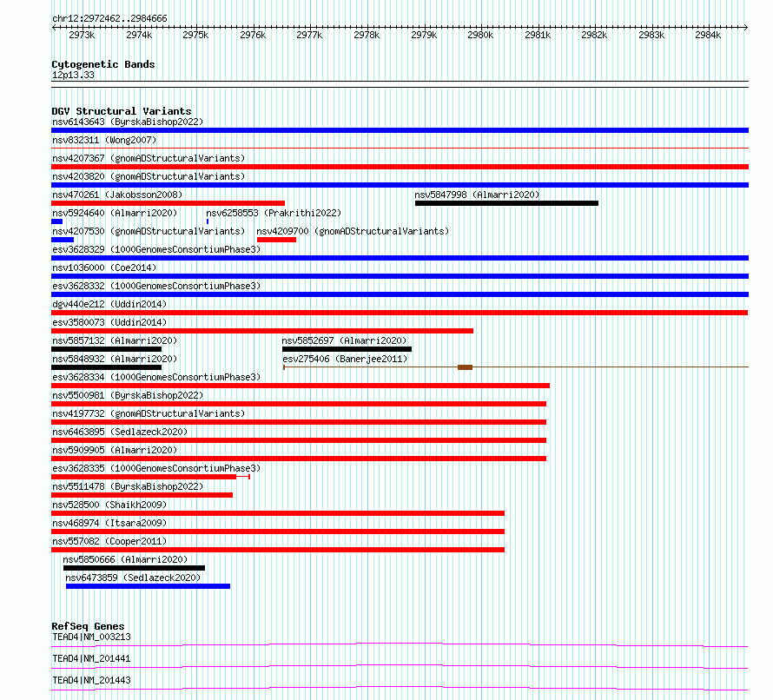Click the Cytogenetic Bands track heading
Viewport: 773px width, 700px height.
point(103,64)
